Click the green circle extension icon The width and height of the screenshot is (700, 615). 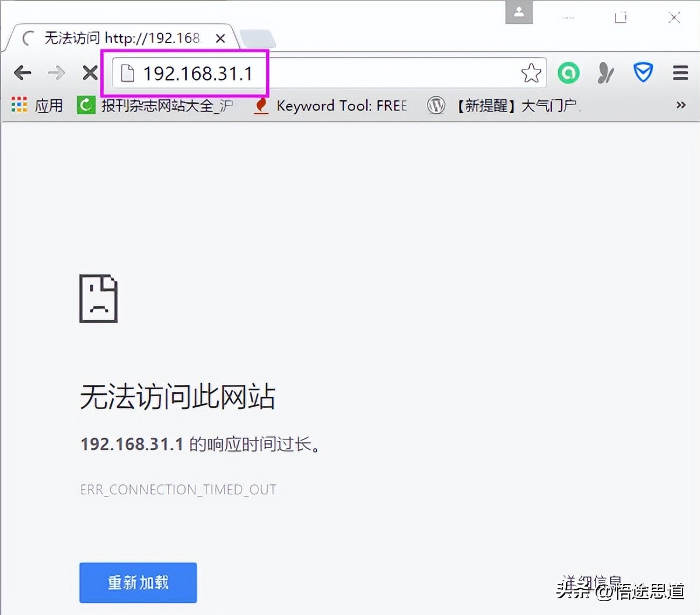click(568, 72)
